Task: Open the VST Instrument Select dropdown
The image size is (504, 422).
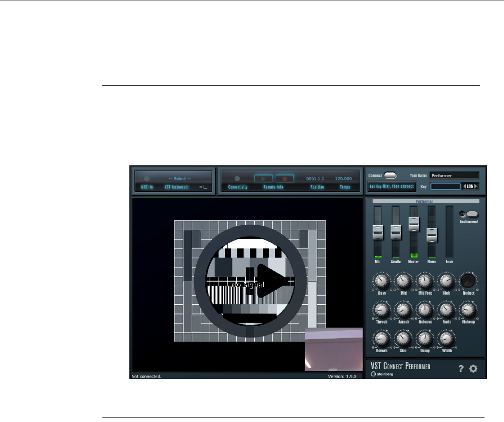Action: [x=180, y=179]
